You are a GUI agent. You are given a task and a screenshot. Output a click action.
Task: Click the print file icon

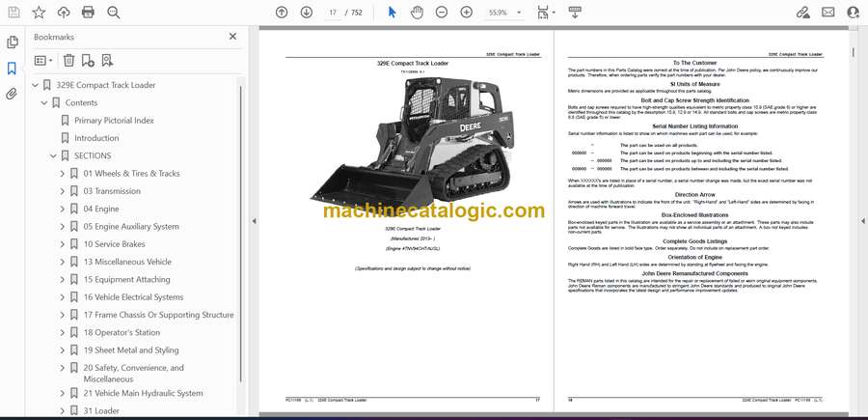(x=89, y=13)
